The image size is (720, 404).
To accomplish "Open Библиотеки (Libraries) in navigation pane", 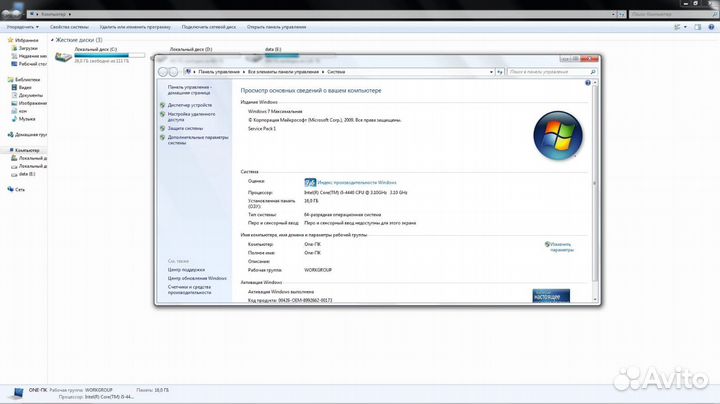I will [x=27, y=79].
